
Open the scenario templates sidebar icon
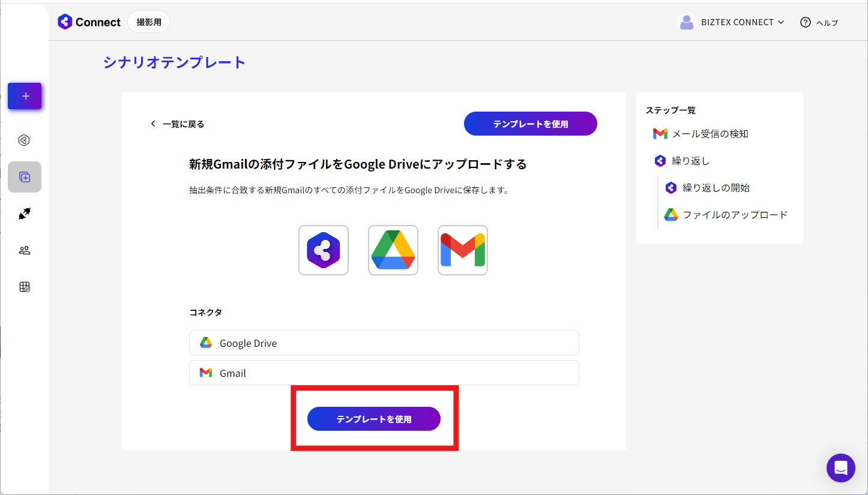(x=25, y=177)
